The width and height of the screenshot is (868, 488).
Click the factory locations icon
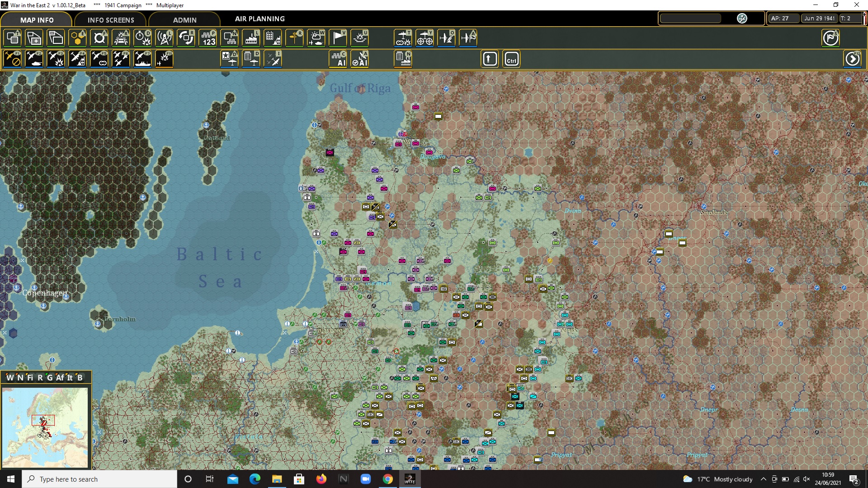tap(251, 38)
